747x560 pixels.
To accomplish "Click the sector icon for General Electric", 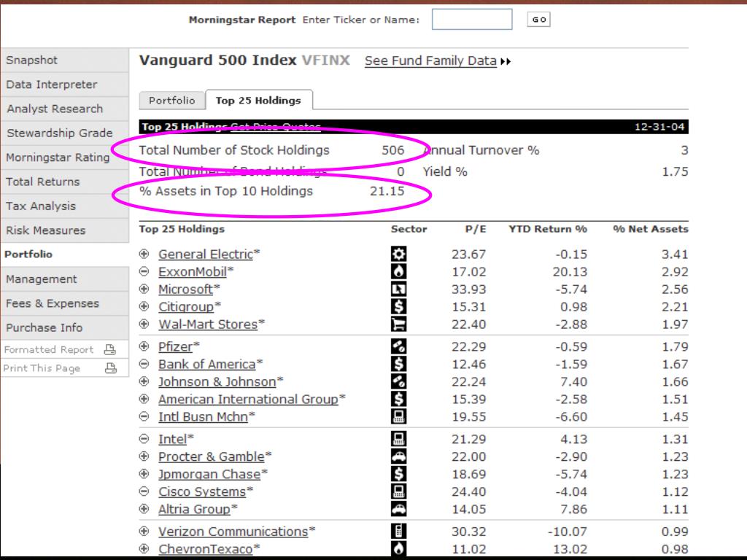I will (x=399, y=254).
